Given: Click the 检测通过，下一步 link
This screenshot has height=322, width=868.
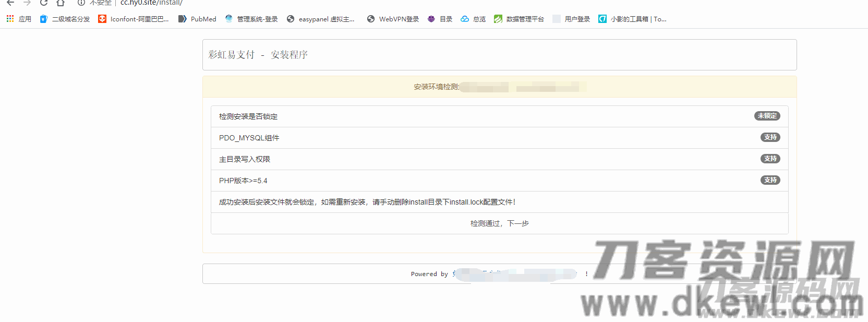Looking at the screenshot, I should coord(499,223).
